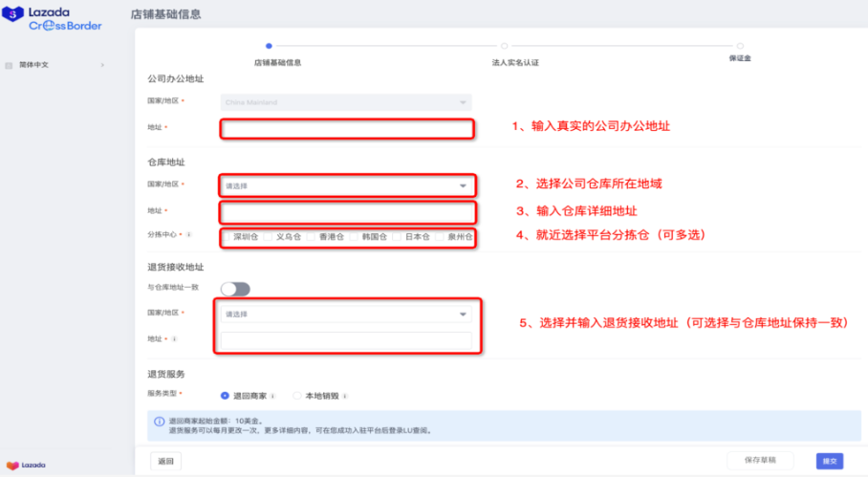Screen dimensions: 868x477
Task: Click the 公司办公地址 section heading
Action: (176, 79)
